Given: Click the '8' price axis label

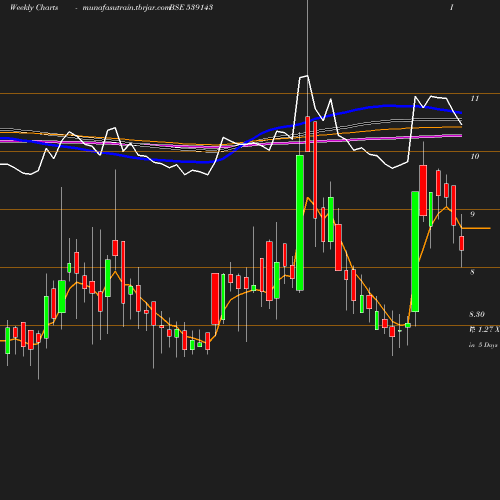Looking at the screenshot, I should [x=472, y=272].
